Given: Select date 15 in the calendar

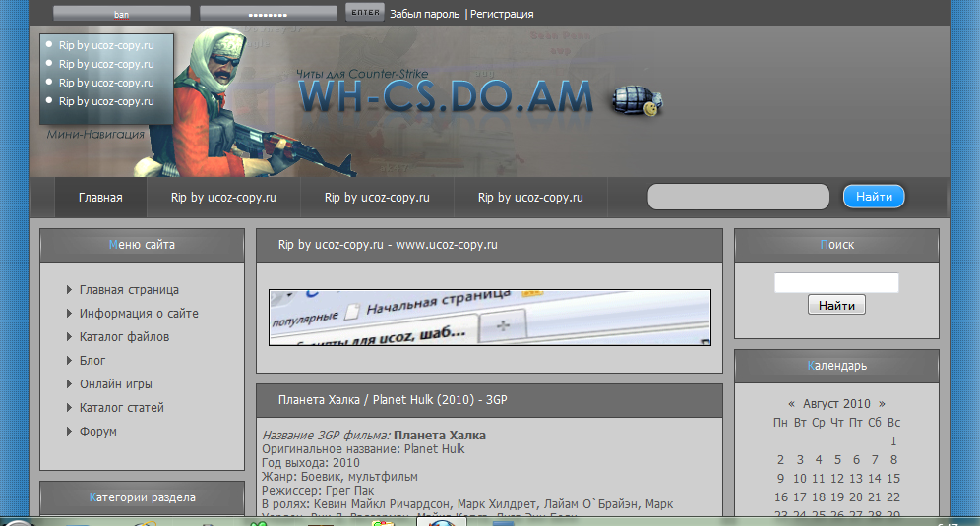Looking at the screenshot, I should point(893,479).
